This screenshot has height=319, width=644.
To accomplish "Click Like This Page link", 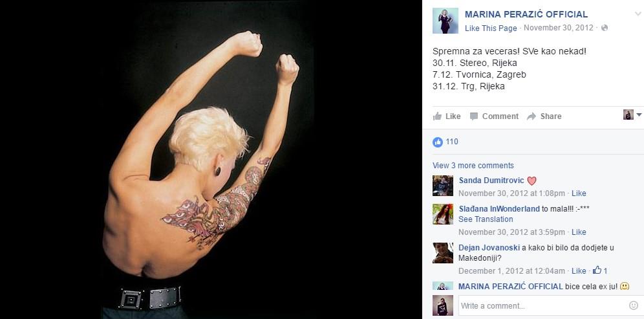I will pos(491,28).
